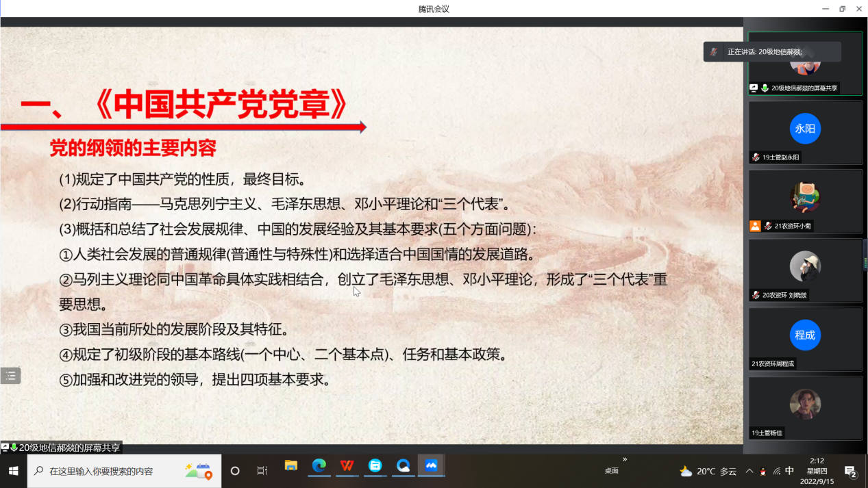868x488 pixels.
Task: Click the muted mic icon beside 21农资环小菊
Action: tap(768, 226)
